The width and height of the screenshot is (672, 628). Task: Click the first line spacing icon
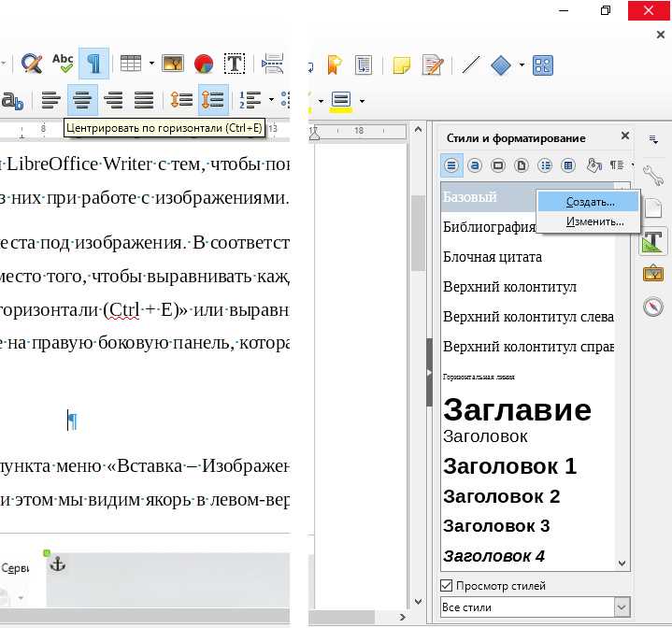(181, 100)
